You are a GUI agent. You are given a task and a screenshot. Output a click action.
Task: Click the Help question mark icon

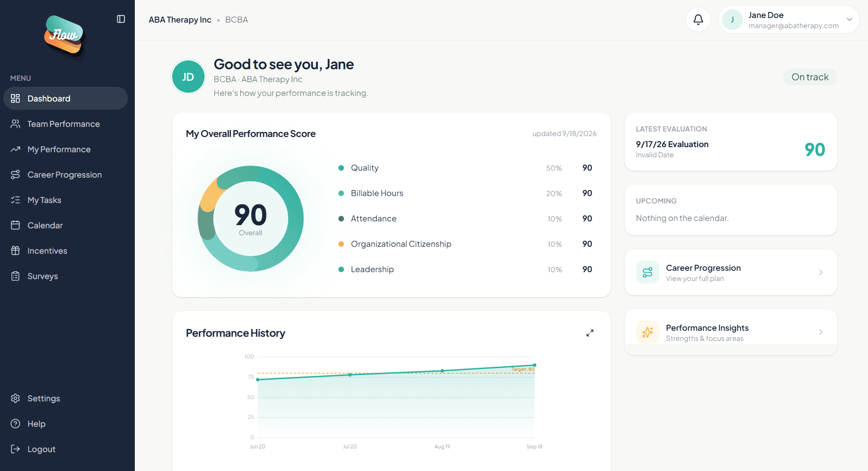(16, 423)
